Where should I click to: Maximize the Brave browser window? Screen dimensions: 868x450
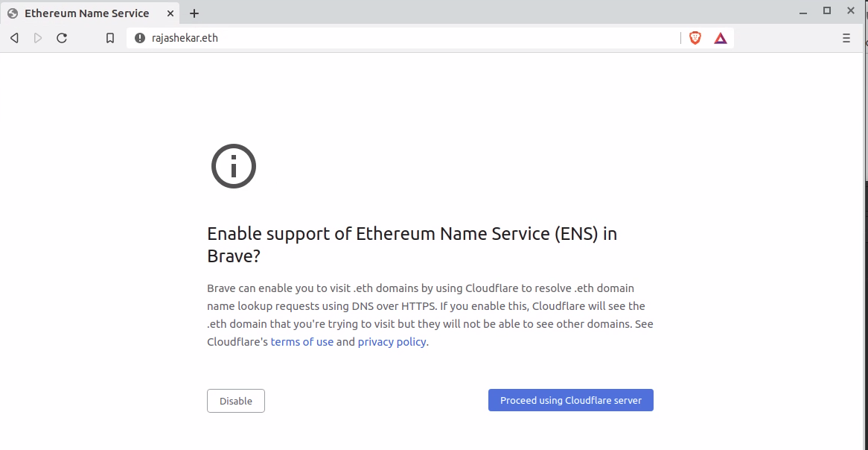[827, 10]
